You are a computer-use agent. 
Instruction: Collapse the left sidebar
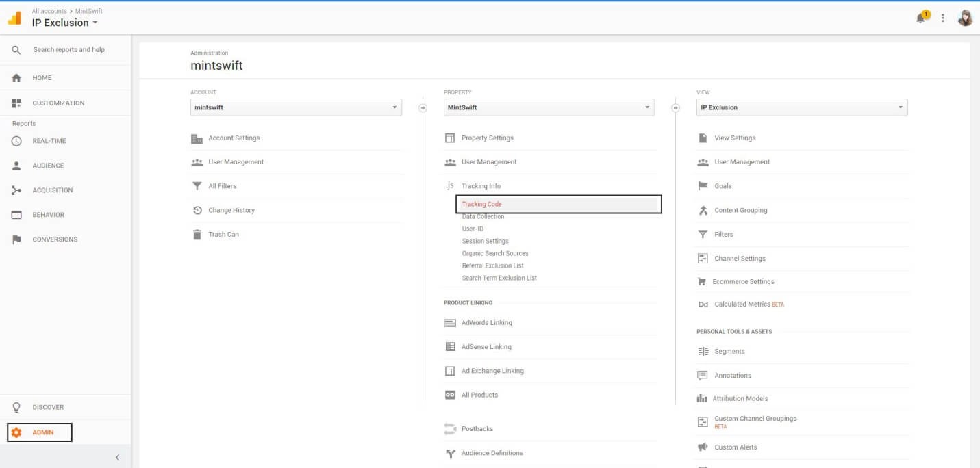pyautogui.click(x=117, y=457)
